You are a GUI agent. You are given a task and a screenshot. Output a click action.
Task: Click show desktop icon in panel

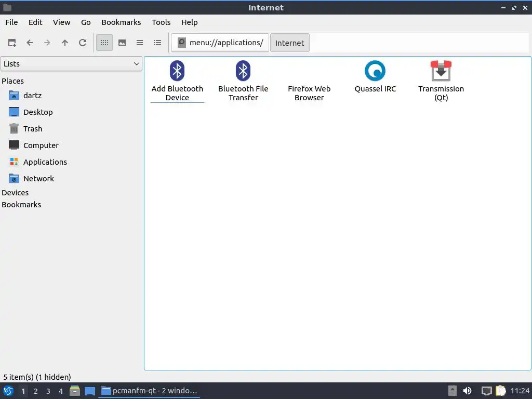(x=90, y=391)
